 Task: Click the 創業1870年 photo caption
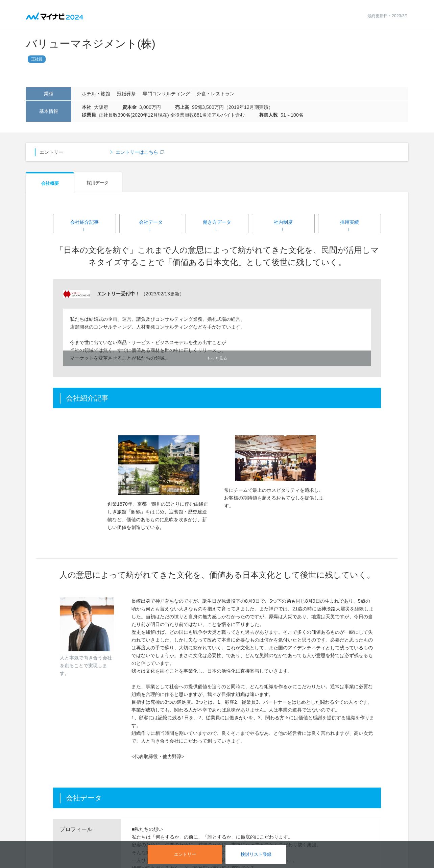coord(158,515)
